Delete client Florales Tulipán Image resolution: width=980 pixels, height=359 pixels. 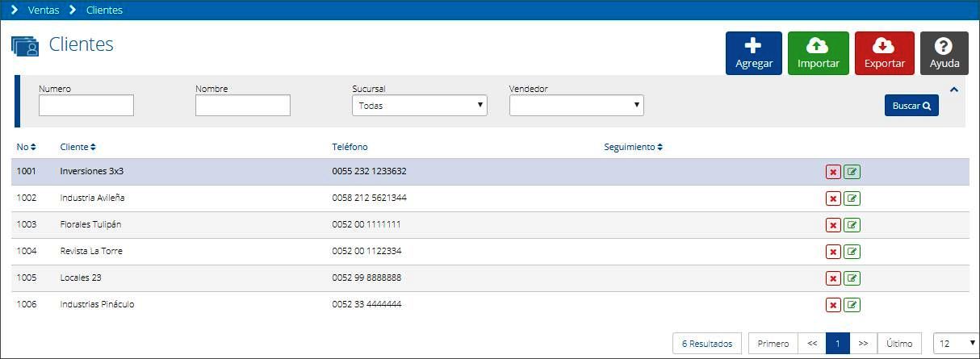pyautogui.click(x=833, y=225)
